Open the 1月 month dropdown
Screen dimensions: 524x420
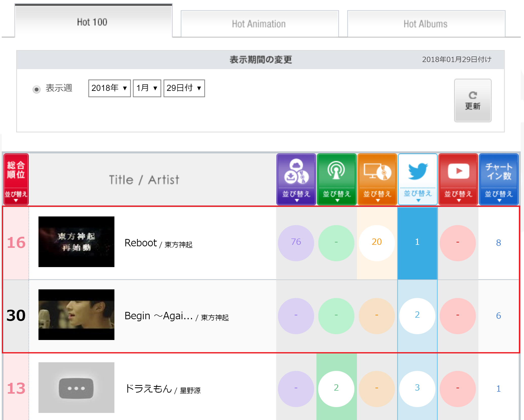[x=147, y=88]
